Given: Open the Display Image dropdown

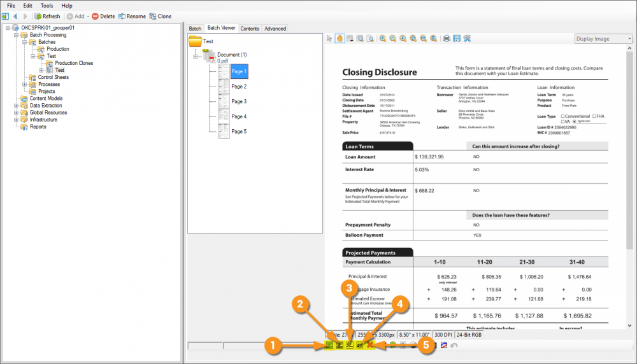Looking at the screenshot, I should (x=603, y=39).
